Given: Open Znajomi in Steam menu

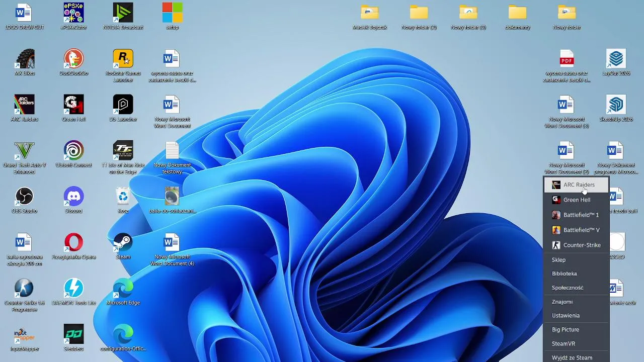Looking at the screenshot, I should (x=577, y=302).
